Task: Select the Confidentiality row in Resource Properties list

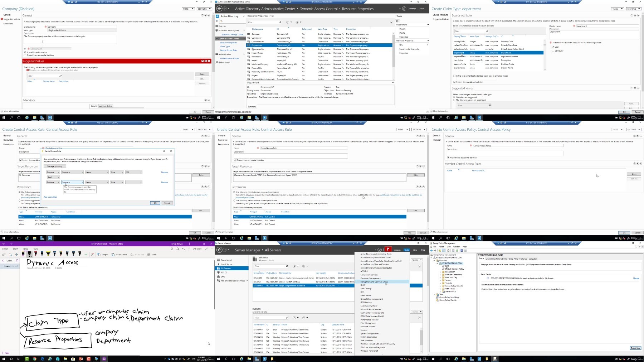Action: [319, 42]
